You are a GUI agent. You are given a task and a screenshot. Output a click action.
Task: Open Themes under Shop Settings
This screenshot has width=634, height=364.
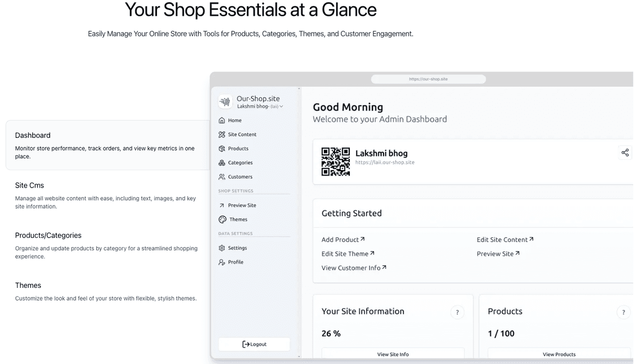pyautogui.click(x=221, y=219)
